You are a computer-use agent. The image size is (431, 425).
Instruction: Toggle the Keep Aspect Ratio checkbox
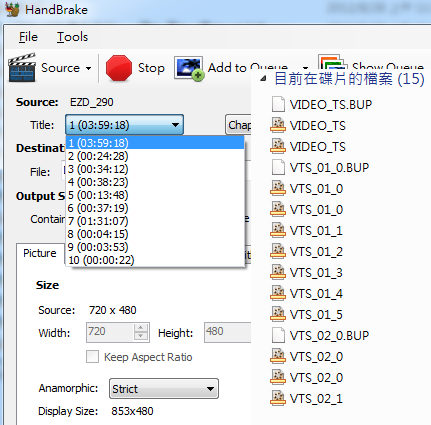92,356
